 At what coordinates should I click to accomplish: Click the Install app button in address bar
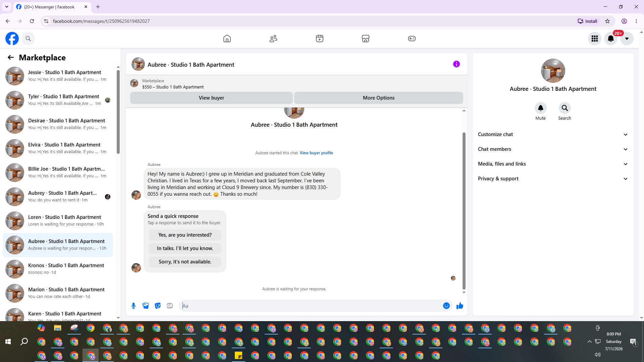coord(587,21)
